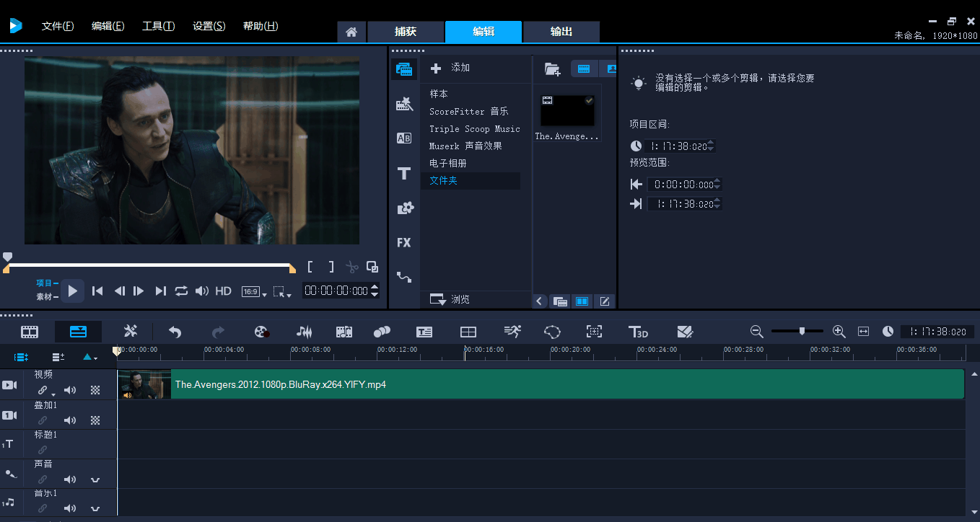Image resolution: width=980 pixels, height=522 pixels.
Task: Open the Title (T) library
Action: pyautogui.click(x=404, y=173)
